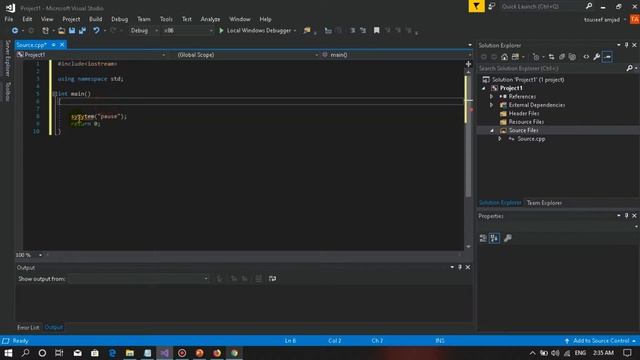640x360 pixels.
Task: Click the feedback icon beside the flag
Action: (x=492, y=6)
